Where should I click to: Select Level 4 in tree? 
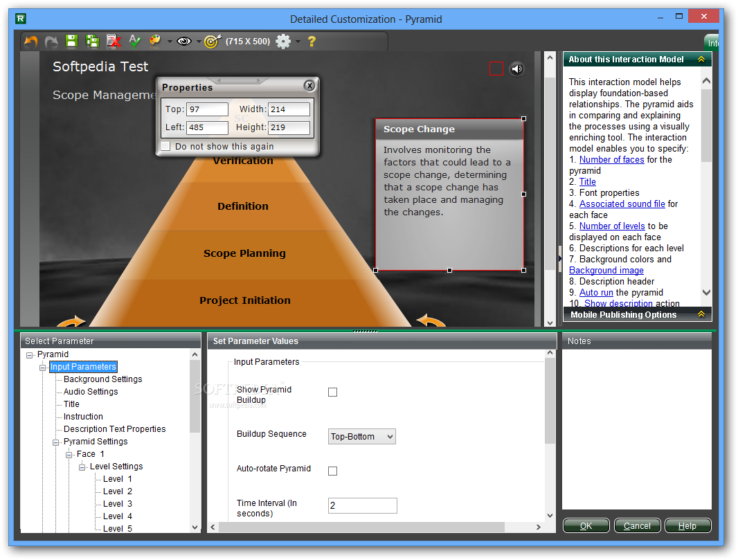[117, 516]
